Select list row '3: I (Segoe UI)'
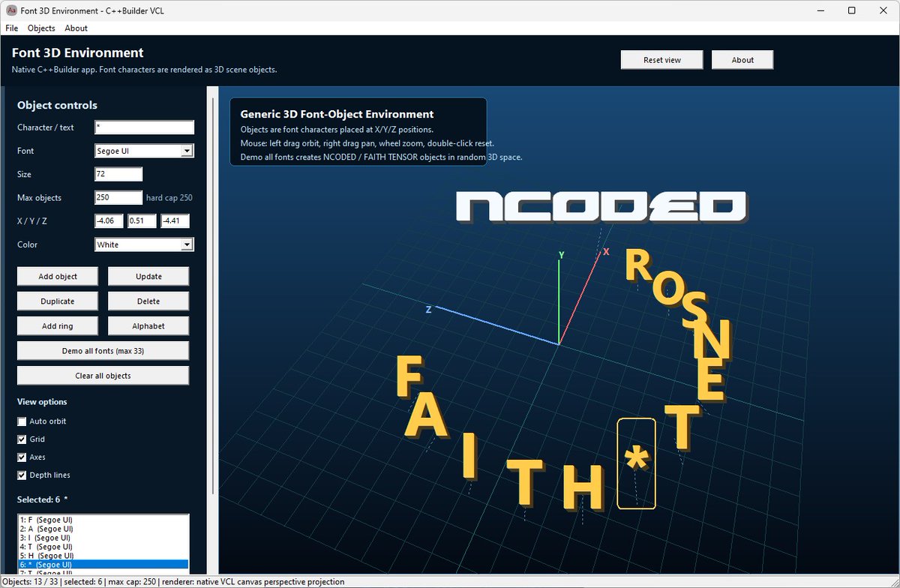 click(103, 537)
